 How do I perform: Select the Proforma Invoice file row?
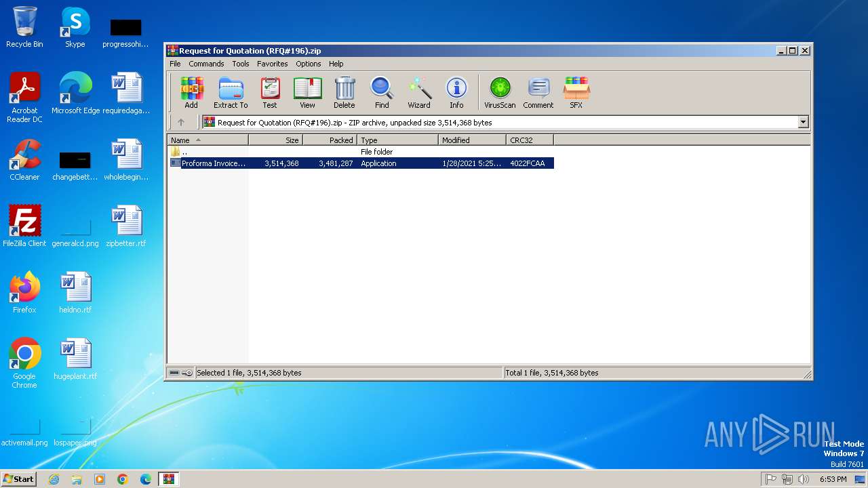coord(361,163)
